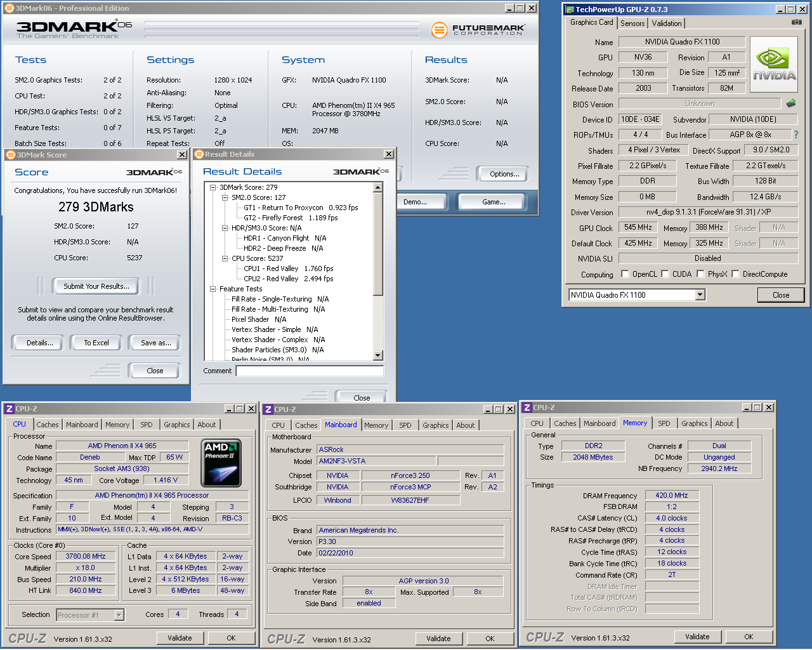Collapse the Feature Tests tree node

pyautogui.click(x=213, y=289)
